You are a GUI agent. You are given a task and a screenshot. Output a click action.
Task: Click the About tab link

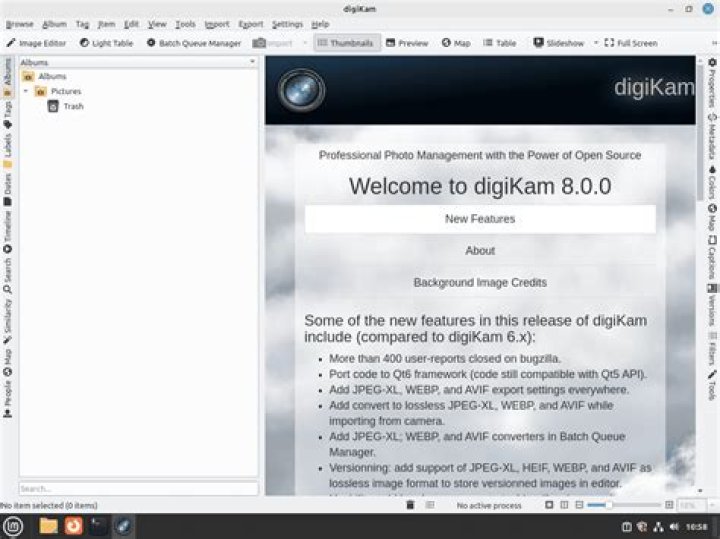tap(480, 251)
